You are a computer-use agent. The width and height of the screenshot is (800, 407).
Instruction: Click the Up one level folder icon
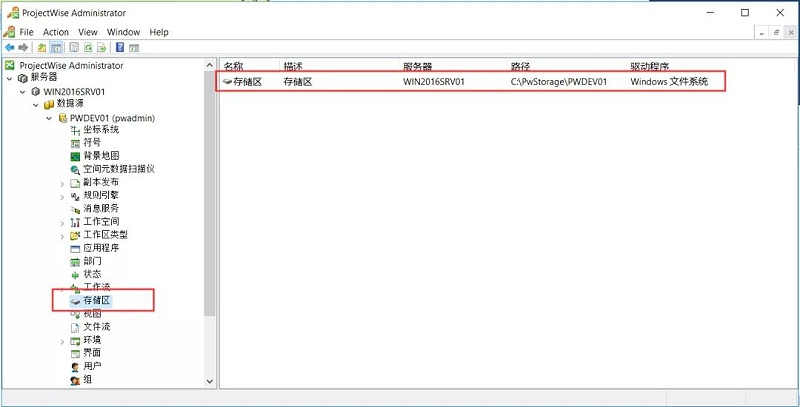(x=42, y=47)
